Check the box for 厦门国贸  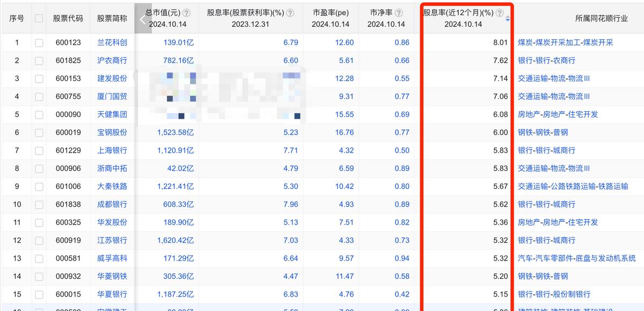39,97
